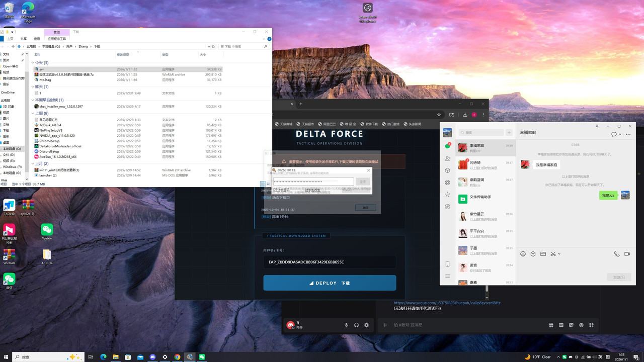
Task: Start a video call in WeChat
Action: 627,254
